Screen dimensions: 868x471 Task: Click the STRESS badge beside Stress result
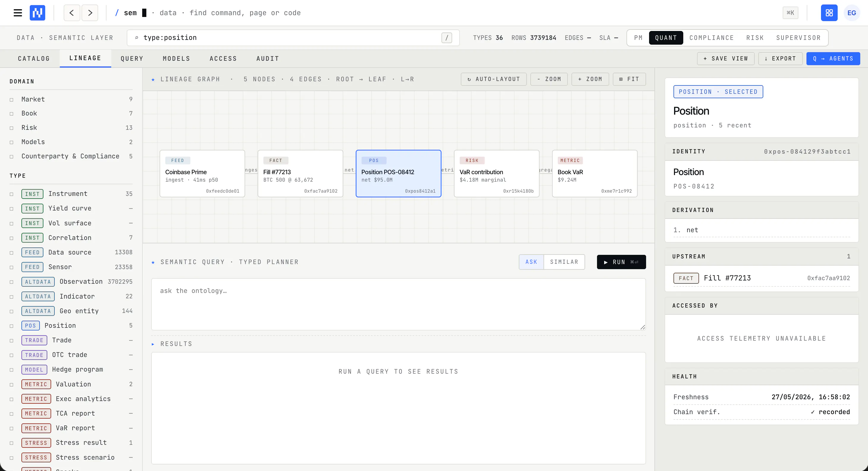click(36, 443)
